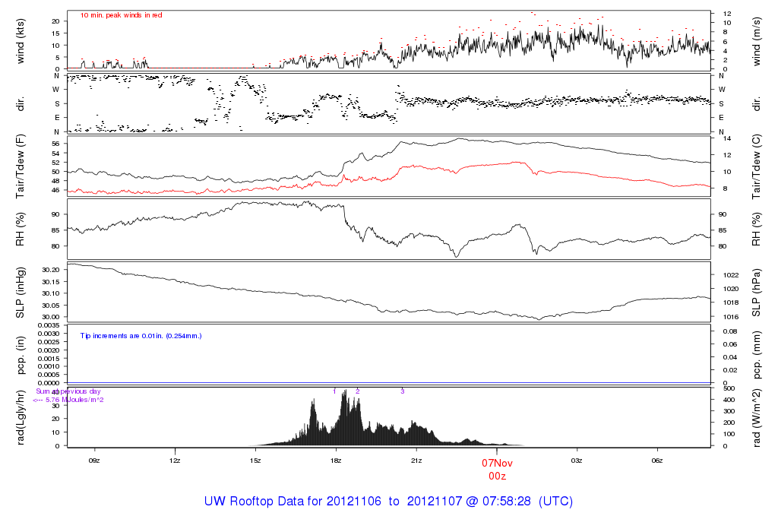Select the 15z time axis label
Screen dimensions: 778x532
point(255,461)
